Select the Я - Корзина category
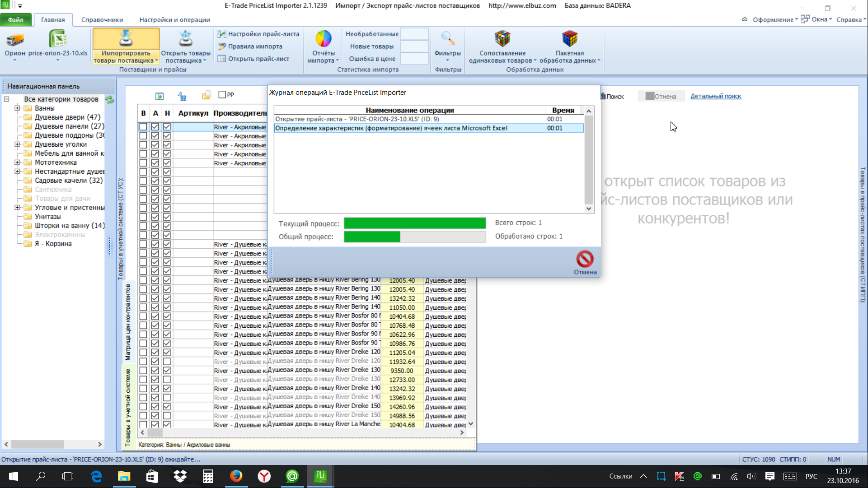The height and width of the screenshot is (488, 868). point(53,244)
